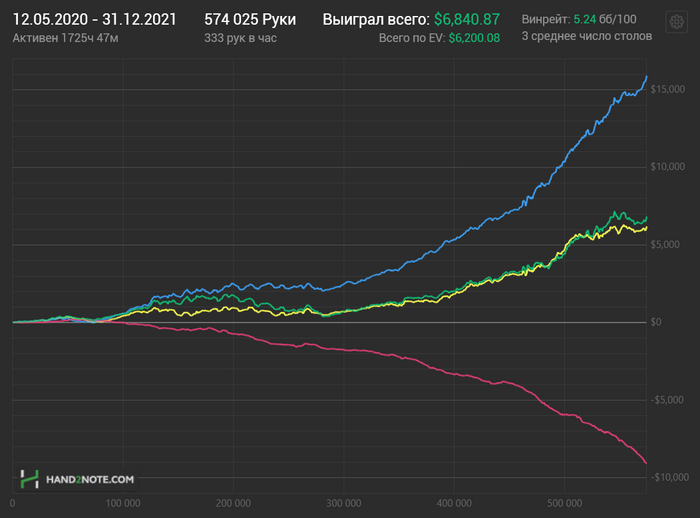Click the 100 000 hands axis label

click(123, 503)
